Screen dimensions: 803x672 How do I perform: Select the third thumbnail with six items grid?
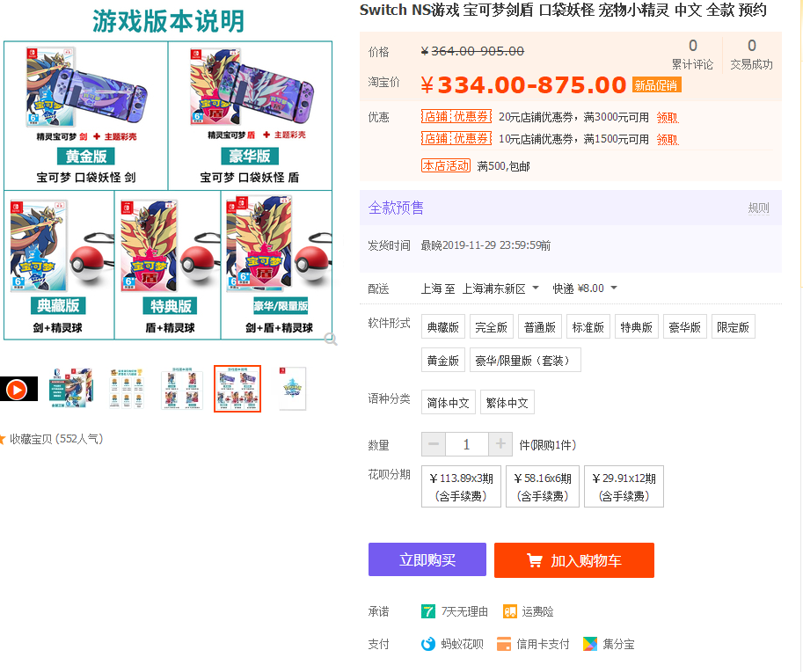point(127,388)
